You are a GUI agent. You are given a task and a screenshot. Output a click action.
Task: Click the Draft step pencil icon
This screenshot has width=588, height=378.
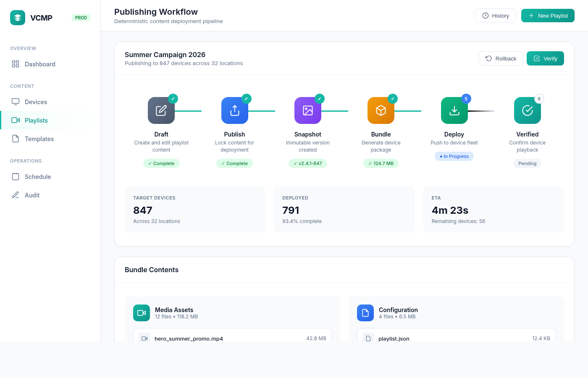tap(161, 110)
